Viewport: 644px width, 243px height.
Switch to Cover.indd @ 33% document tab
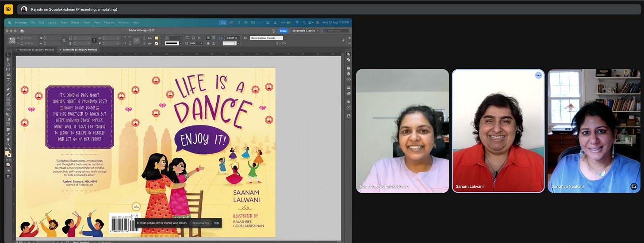36,49
